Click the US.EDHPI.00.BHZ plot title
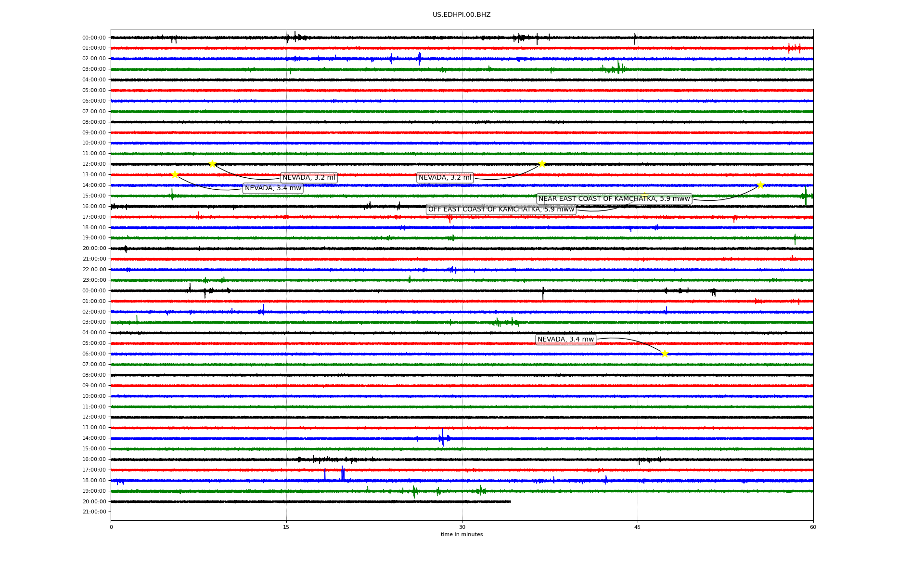Screen dimensions: 924x578 pyautogui.click(x=462, y=15)
